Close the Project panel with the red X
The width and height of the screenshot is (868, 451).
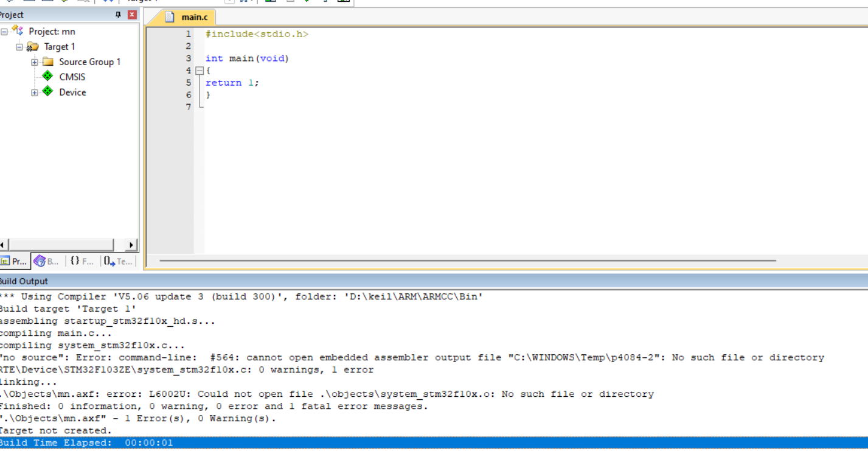tap(132, 15)
